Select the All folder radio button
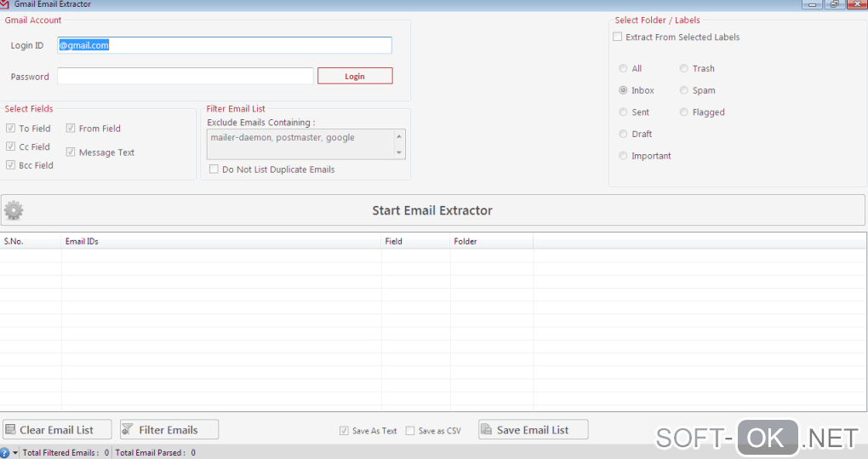This screenshot has width=868, height=459. [x=623, y=68]
